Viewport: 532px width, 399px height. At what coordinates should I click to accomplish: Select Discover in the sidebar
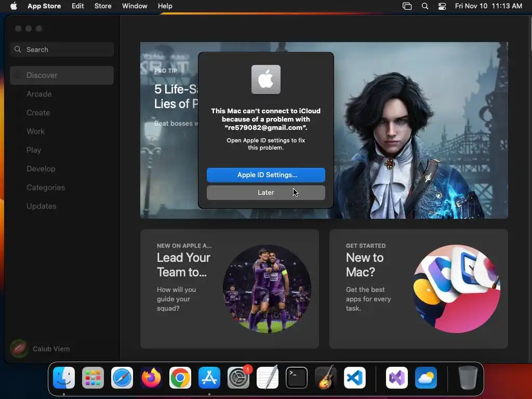click(x=62, y=75)
